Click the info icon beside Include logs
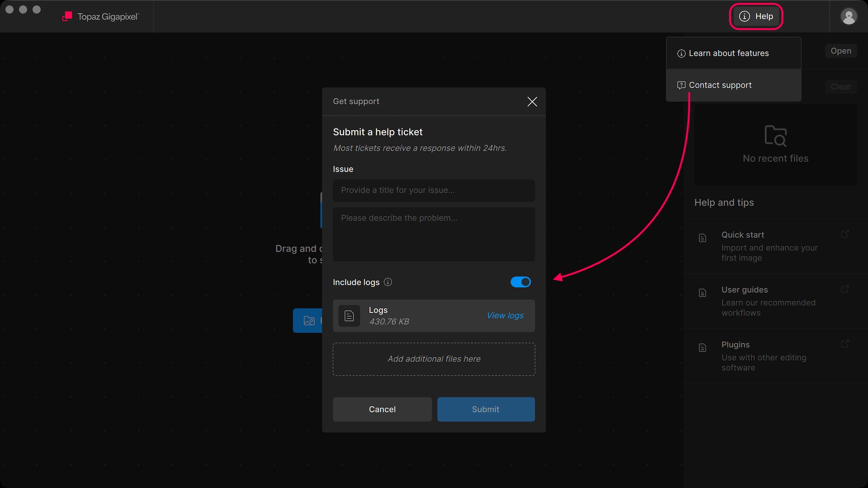The height and width of the screenshot is (488, 868). 388,282
